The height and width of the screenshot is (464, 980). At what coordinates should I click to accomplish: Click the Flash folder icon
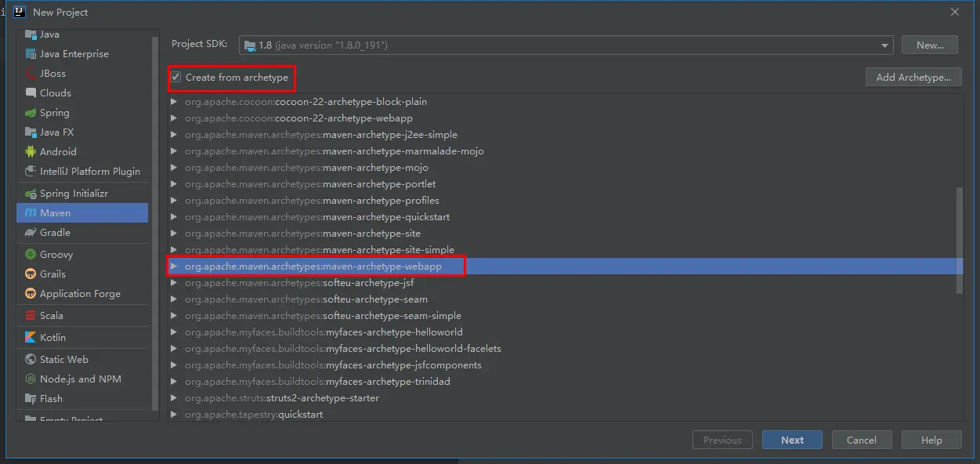31,399
